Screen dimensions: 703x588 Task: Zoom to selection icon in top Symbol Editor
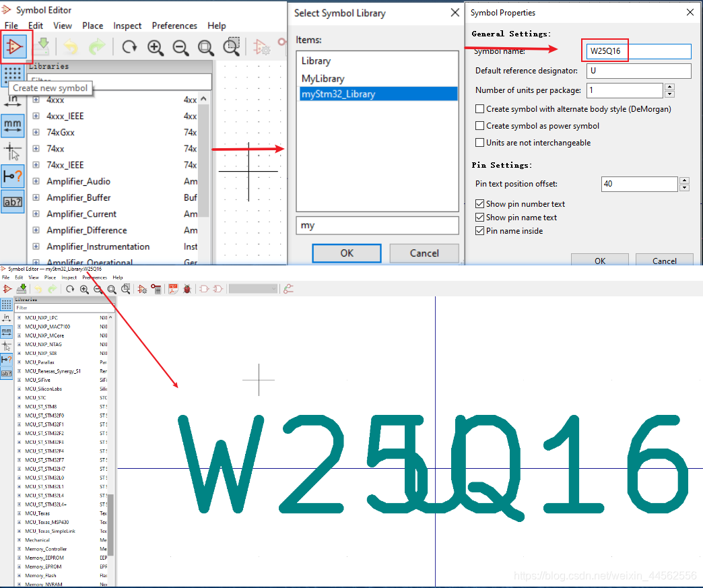pos(232,46)
